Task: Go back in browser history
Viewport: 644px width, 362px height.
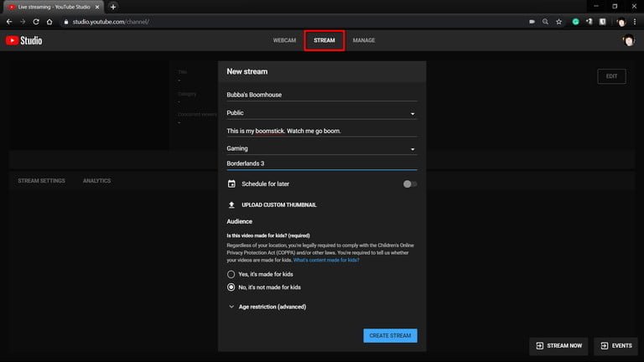Action: click(x=9, y=22)
